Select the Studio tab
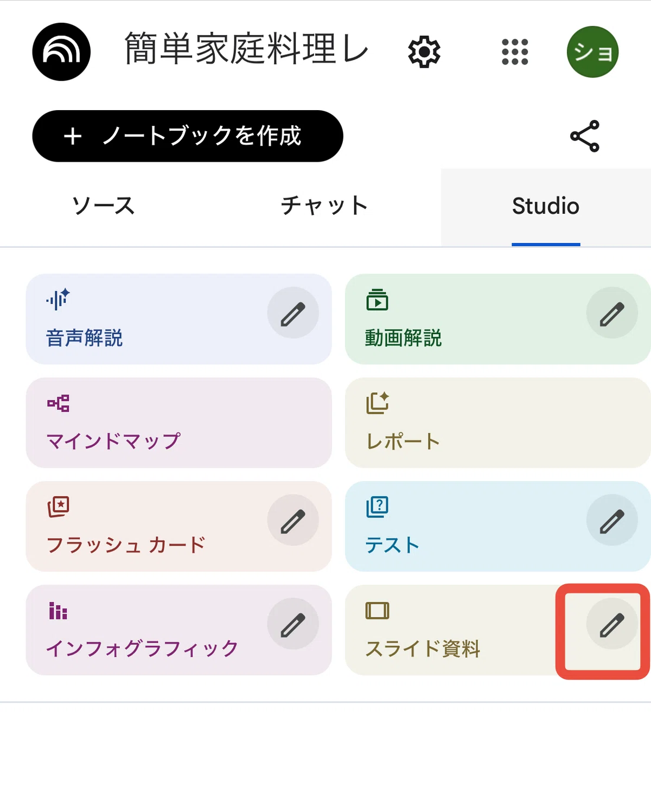 pyautogui.click(x=546, y=206)
